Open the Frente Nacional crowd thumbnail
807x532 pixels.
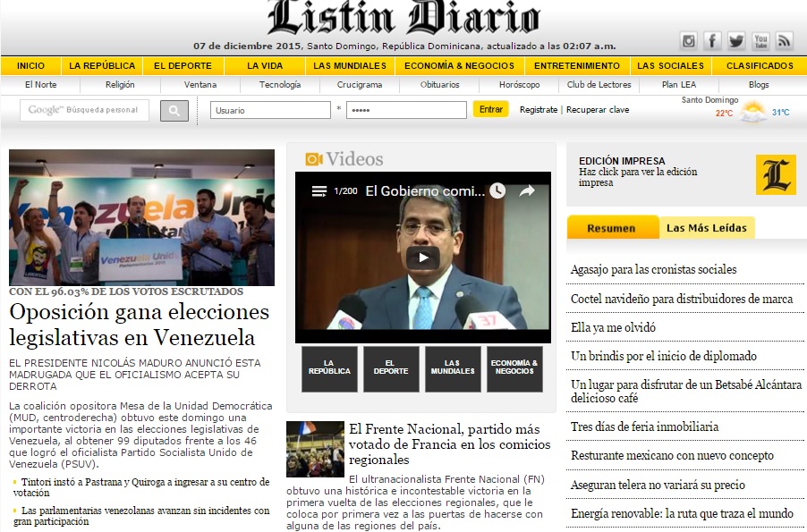pyautogui.click(x=315, y=449)
